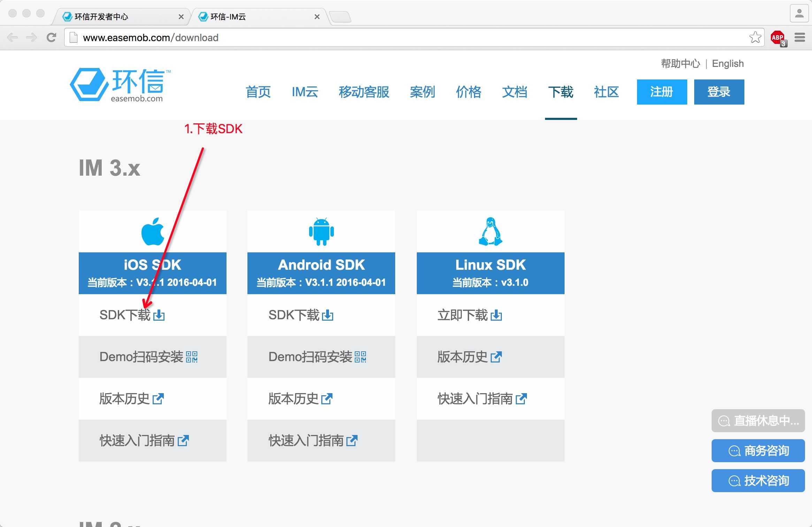Open 首页 in navigation
812x527 pixels.
click(x=258, y=92)
